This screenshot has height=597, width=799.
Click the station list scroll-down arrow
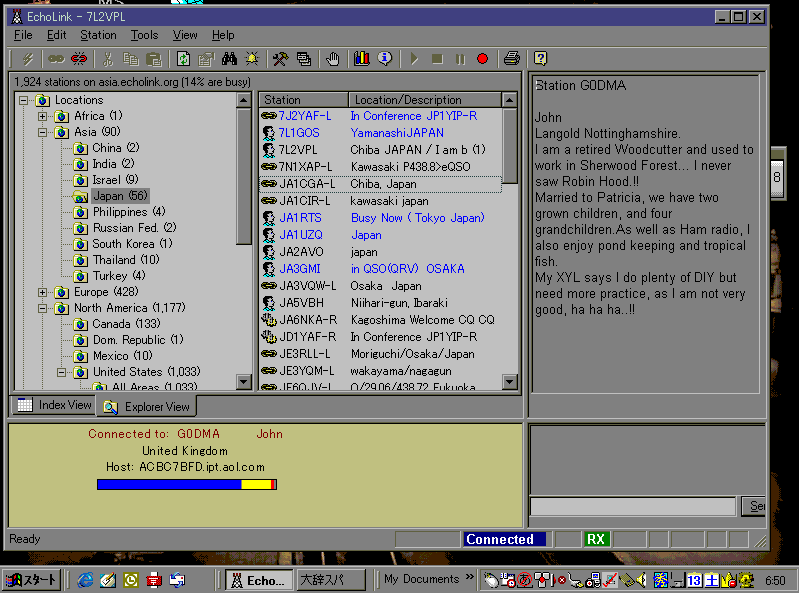click(x=510, y=382)
